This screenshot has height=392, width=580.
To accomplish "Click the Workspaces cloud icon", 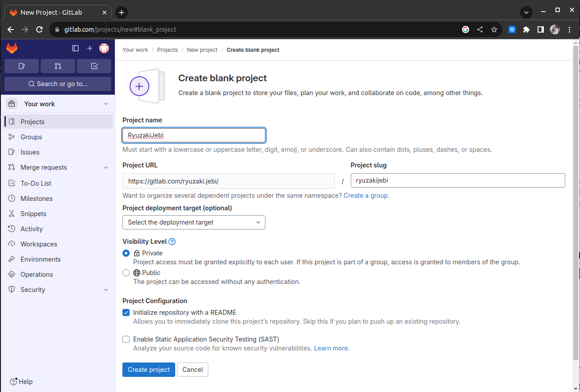I will point(12,244).
